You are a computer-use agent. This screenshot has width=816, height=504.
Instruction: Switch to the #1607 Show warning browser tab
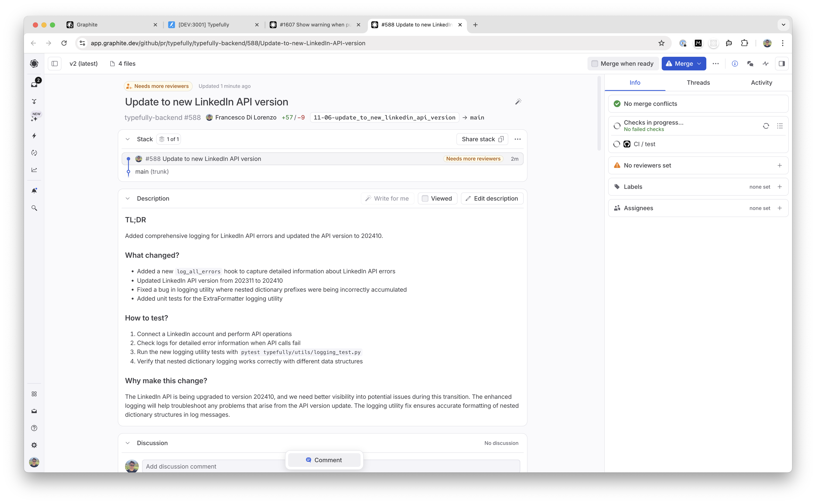point(315,25)
